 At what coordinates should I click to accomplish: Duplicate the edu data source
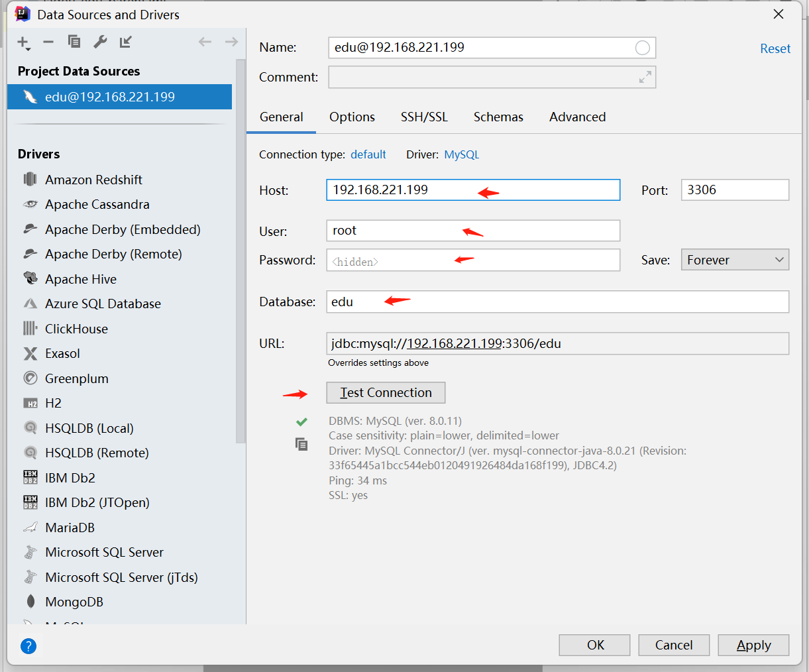pos(74,41)
